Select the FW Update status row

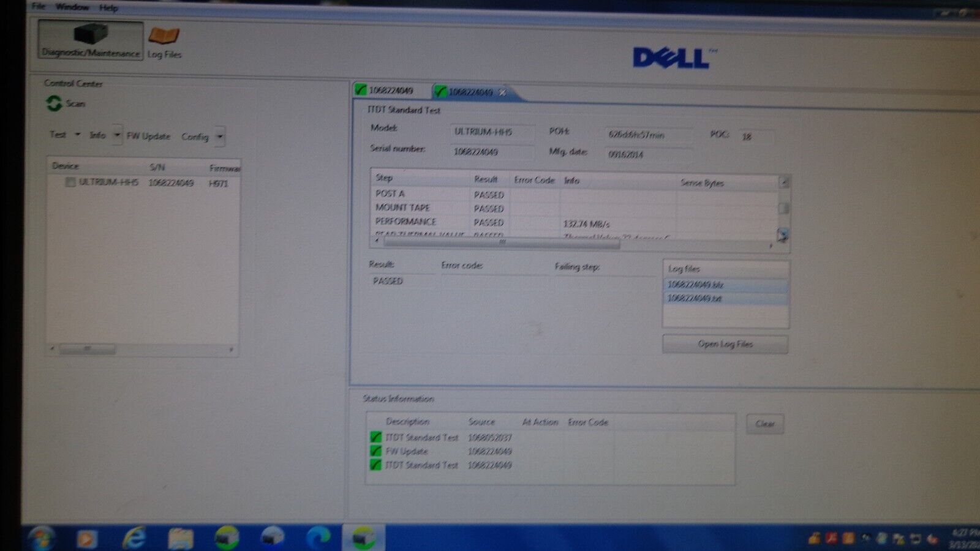tap(550, 451)
